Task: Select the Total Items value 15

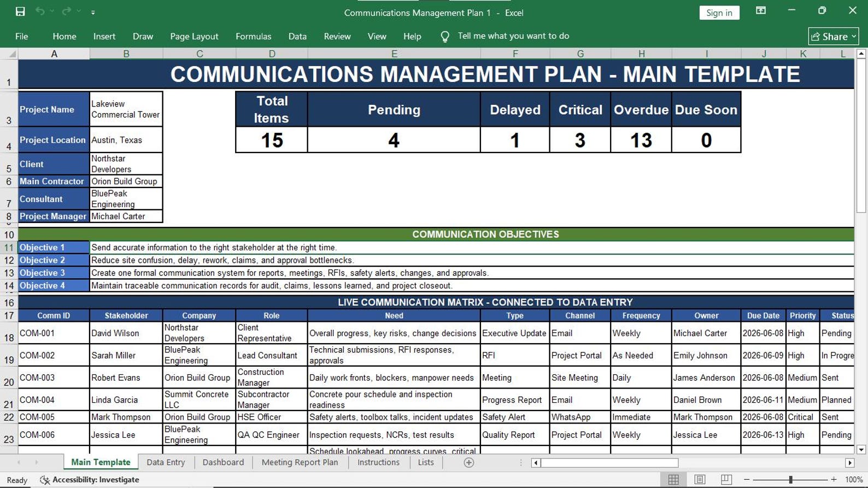Action: (272, 140)
